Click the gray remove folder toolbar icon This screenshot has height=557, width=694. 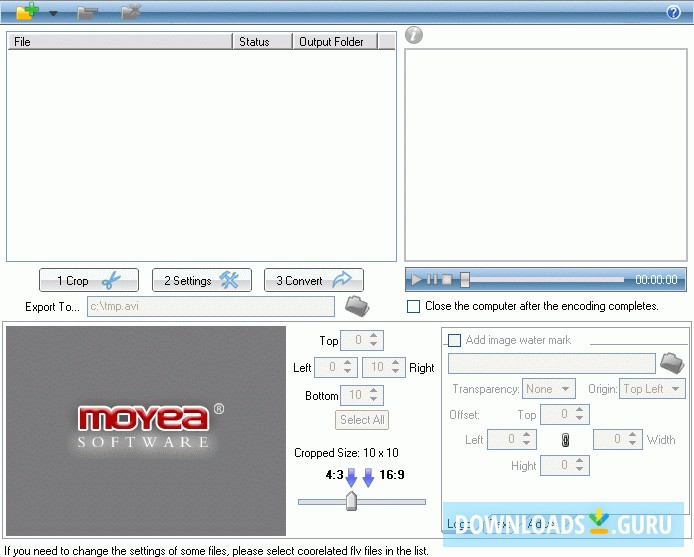point(86,12)
